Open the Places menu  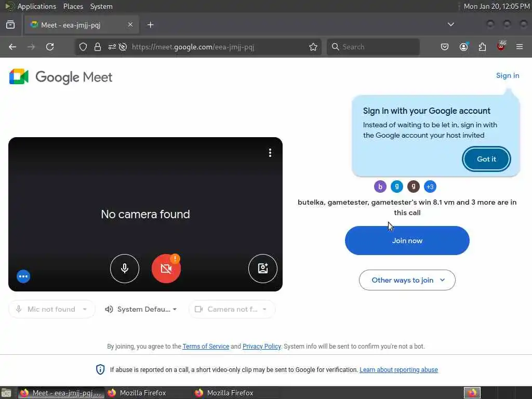click(73, 6)
